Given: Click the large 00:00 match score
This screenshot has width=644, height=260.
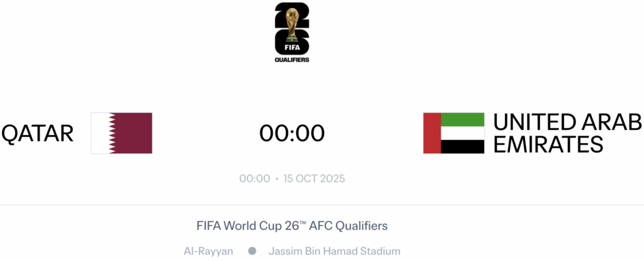Looking at the screenshot, I should pyautogui.click(x=292, y=133).
